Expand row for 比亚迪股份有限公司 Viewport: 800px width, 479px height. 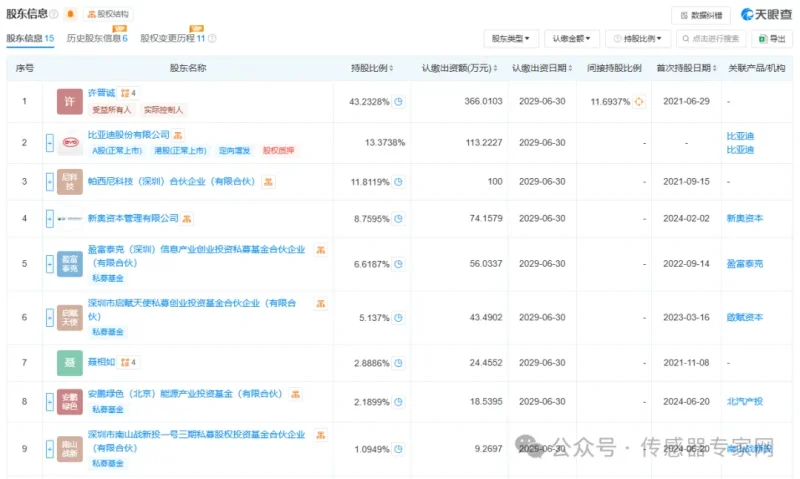point(49,143)
